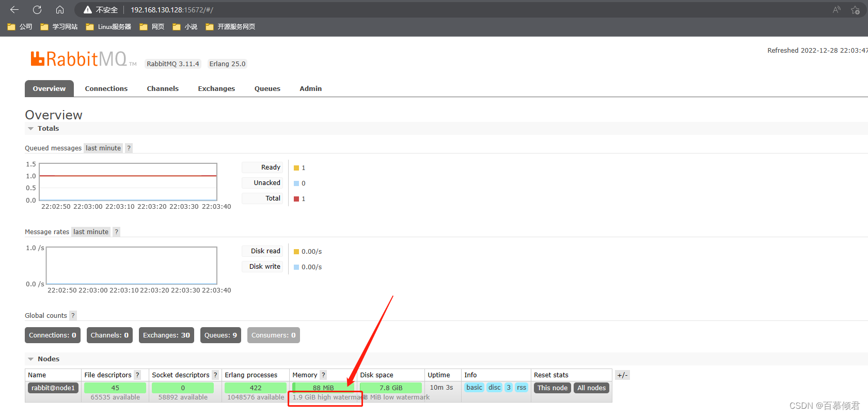This screenshot has width=868, height=415.
Task: Click the Queues: 9 count button
Action: (x=220, y=335)
